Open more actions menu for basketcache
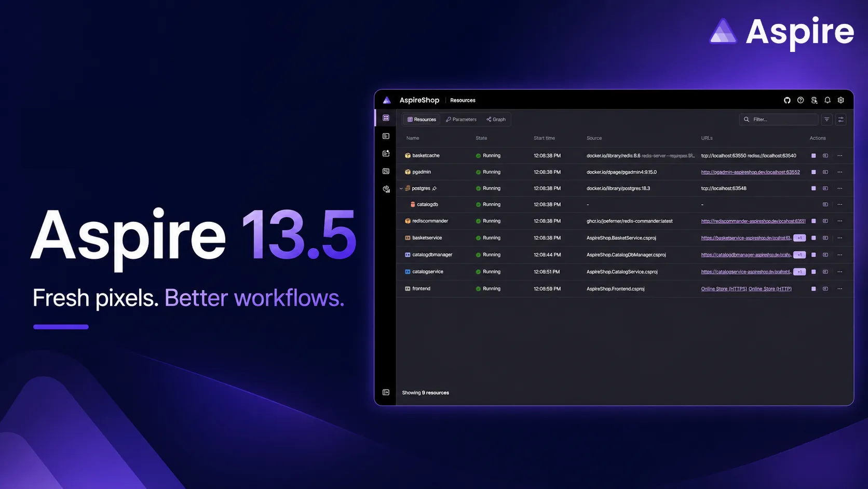The height and width of the screenshot is (489, 868). 840,156
